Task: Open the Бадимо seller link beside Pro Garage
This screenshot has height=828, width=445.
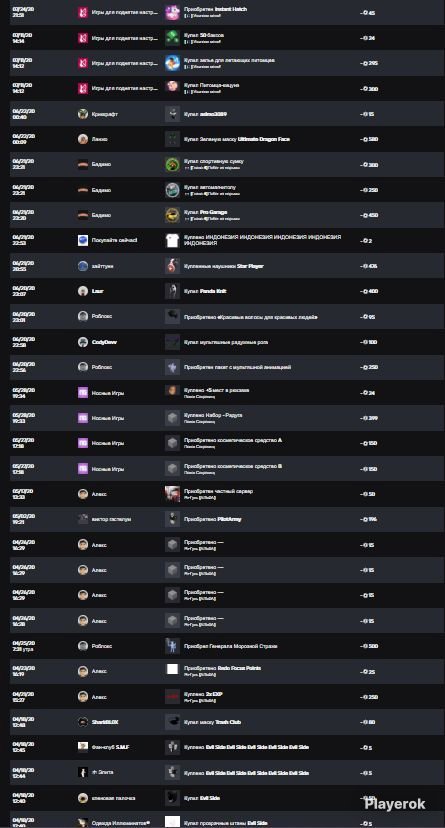Action: point(101,215)
